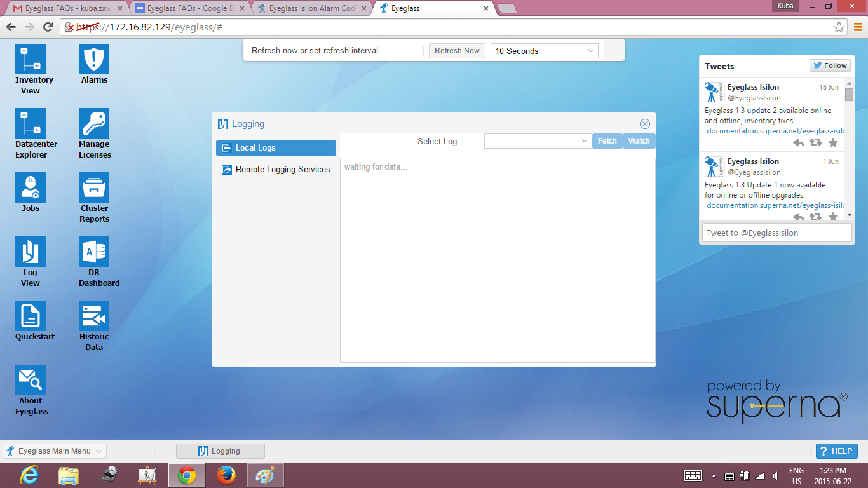Retweet the 18 Jun tweet
This screenshot has width=868, height=488.
coord(816,143)
